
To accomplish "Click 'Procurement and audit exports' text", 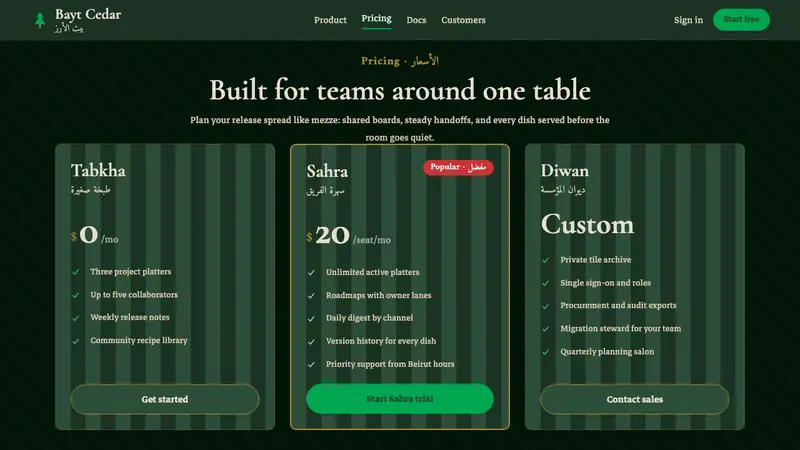I will point(618,305).
